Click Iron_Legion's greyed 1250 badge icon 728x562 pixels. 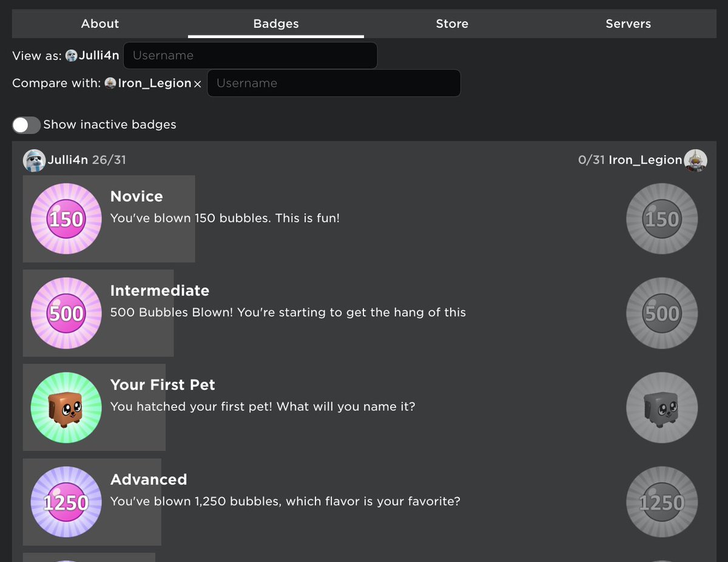(x=662, y=502)
